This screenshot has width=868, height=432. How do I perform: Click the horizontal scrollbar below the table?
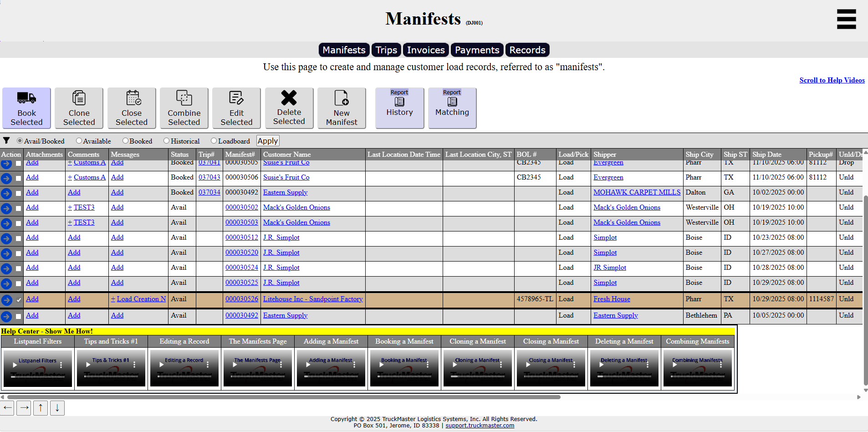(x=283, y=397)
